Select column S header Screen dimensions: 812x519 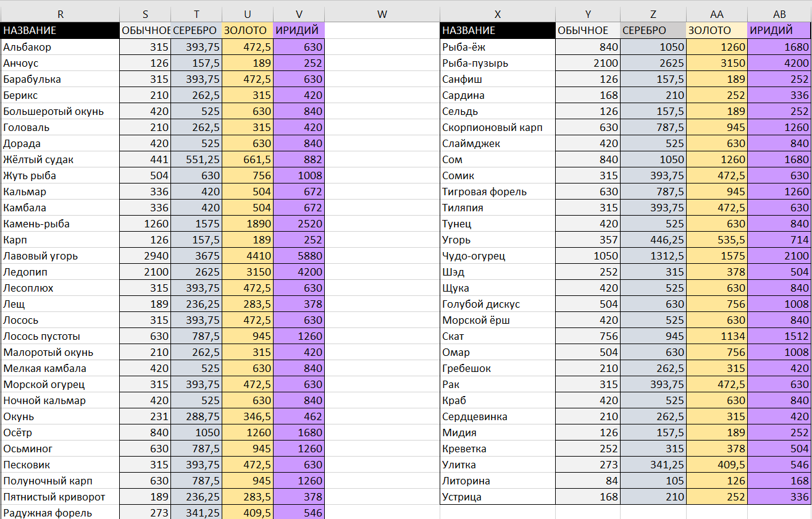click(x=145, y=14)
